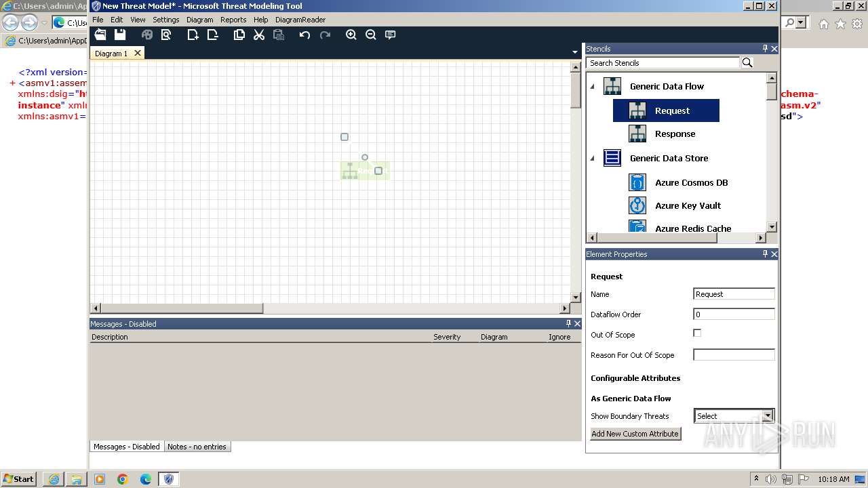868x488 pixels.
Task: Open the Reports menu
Action: [233, 20]
